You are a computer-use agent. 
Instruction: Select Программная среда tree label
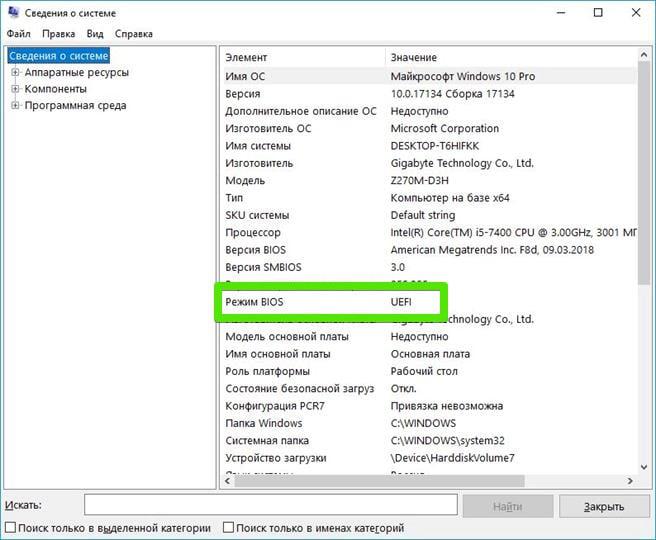[75, 105]
